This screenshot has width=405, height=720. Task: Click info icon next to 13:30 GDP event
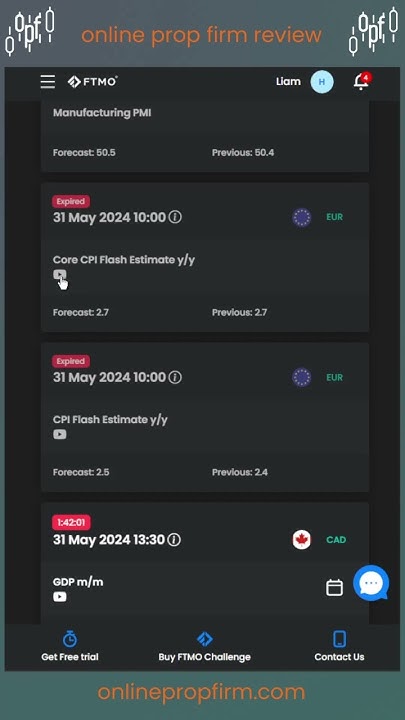coord(174,540)
